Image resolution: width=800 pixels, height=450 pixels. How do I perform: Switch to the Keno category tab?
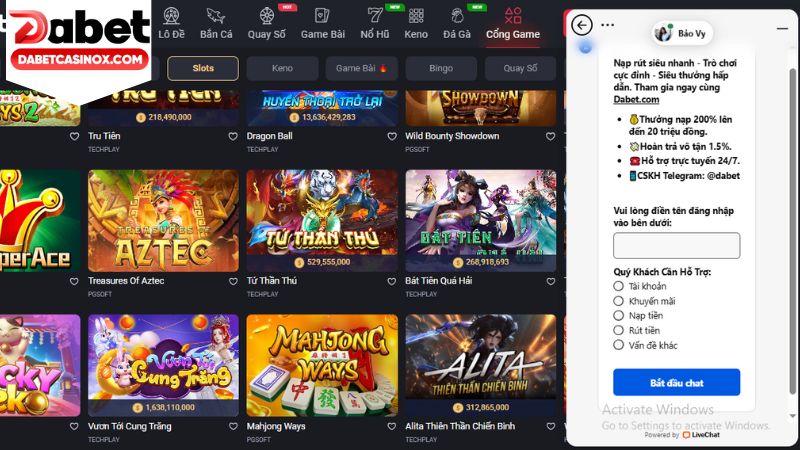[x=282, y=68]
